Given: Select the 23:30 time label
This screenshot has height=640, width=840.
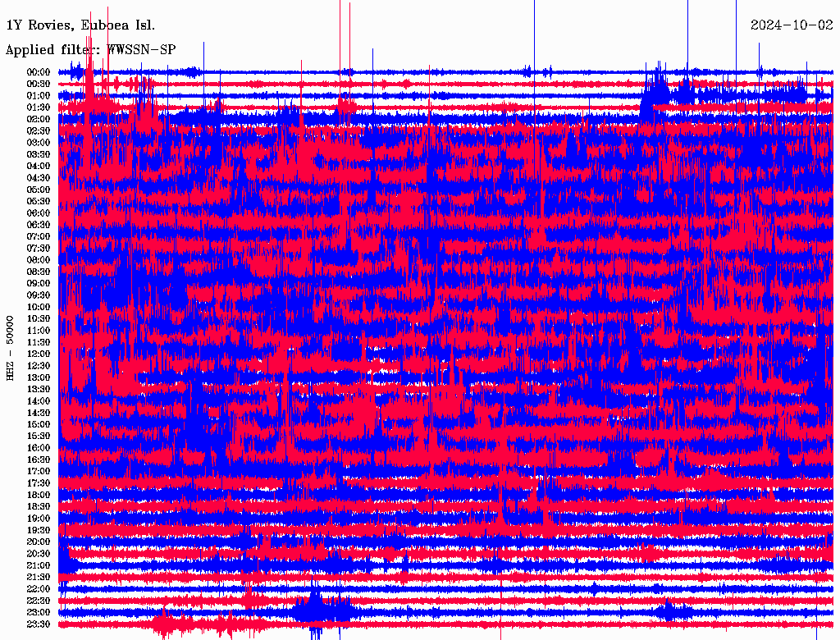Looking at the screenshot, I should pos(39,624).
